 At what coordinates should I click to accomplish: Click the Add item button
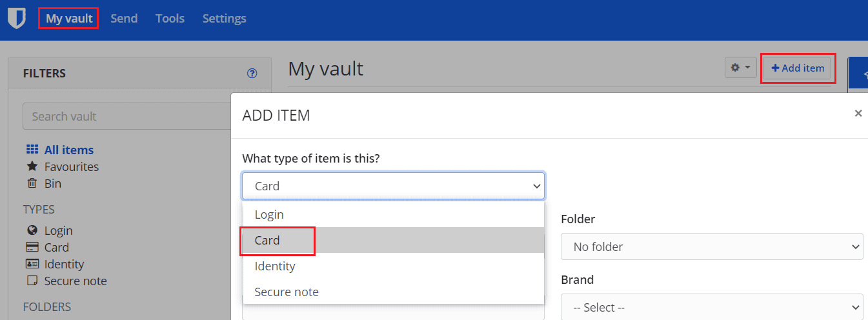(x=798, y=68)
